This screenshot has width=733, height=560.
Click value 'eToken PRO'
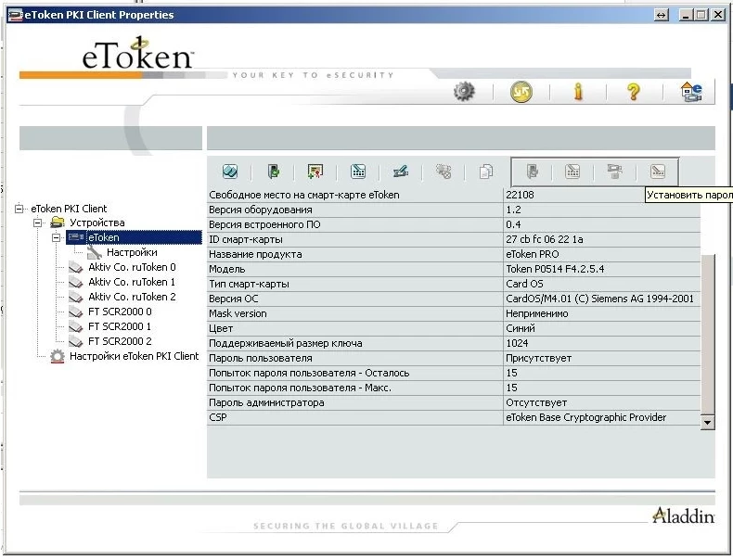point(533,255)
